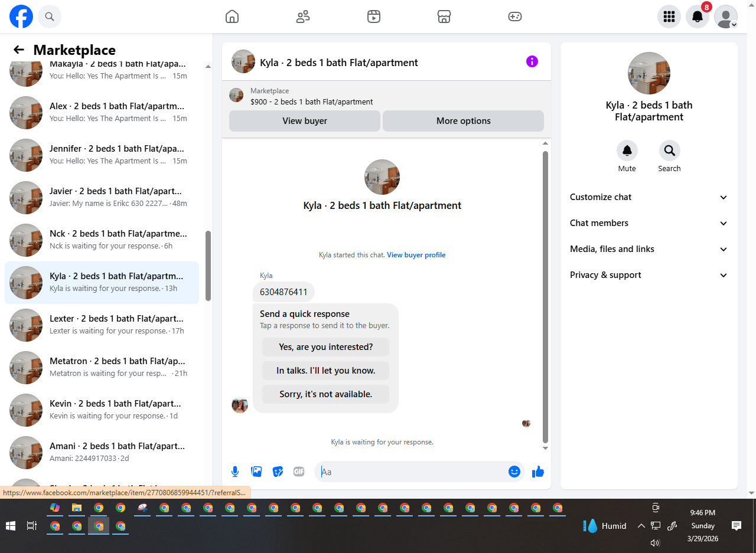Screen dimensions: 756x553
Task: Open Kevin conversation in list
Action: pyautogui.click(x=102, y=410)
